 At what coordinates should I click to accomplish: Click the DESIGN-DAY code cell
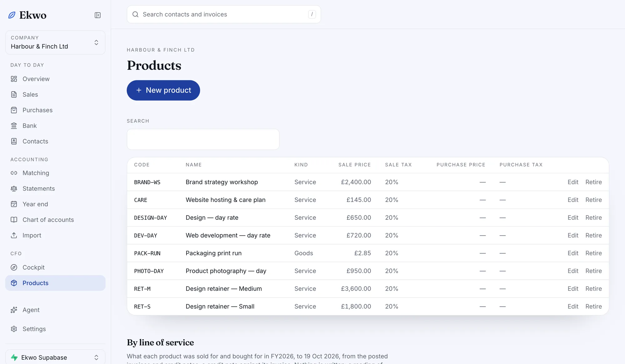point(151,218)
